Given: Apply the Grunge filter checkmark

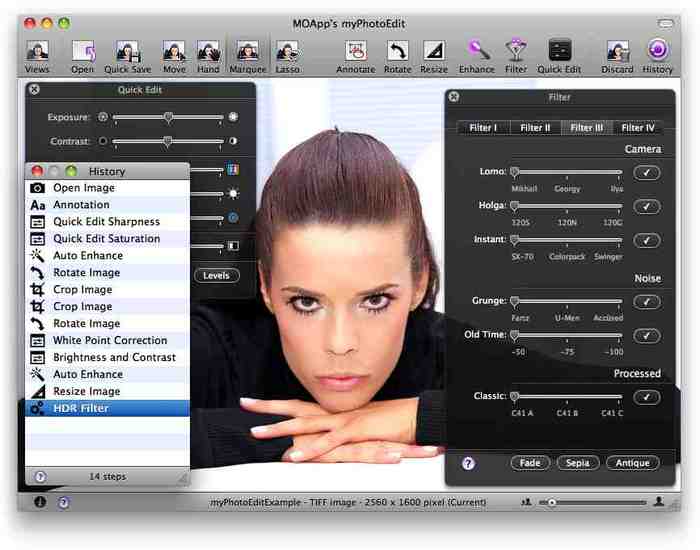Looking at the screenshot, I should click(646, 302).
